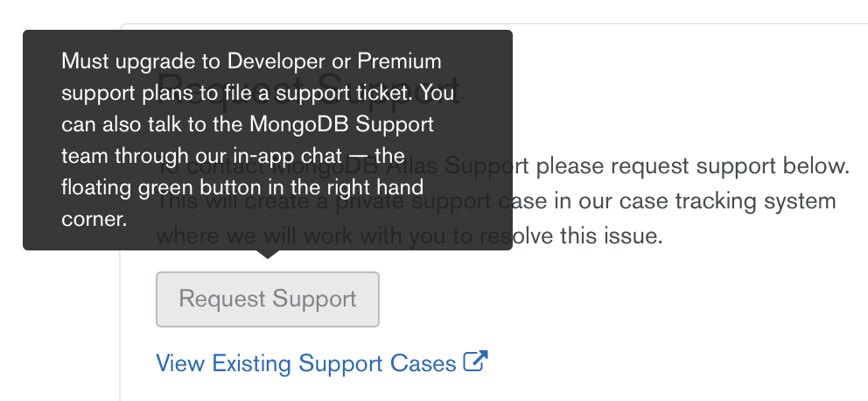The image size is (868, 401).
Task: Click the Request Support button
Action: [x=268, y=299]
